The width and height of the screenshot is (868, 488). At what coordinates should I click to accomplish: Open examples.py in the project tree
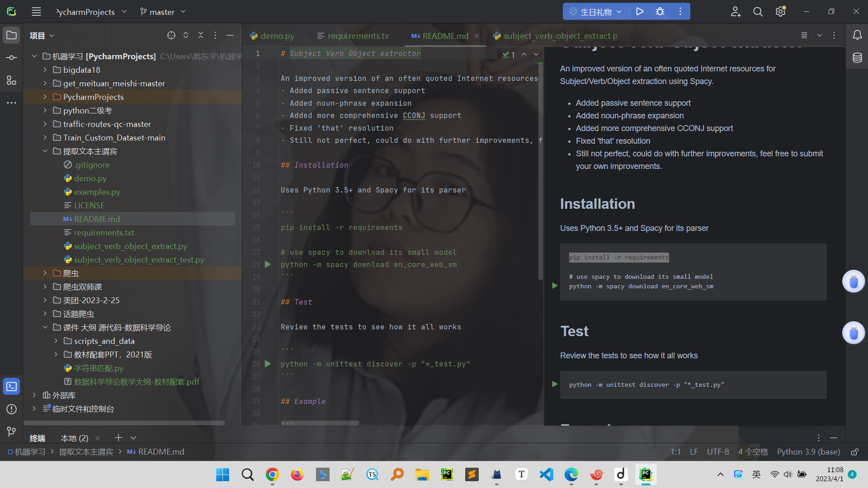(97, 192)
